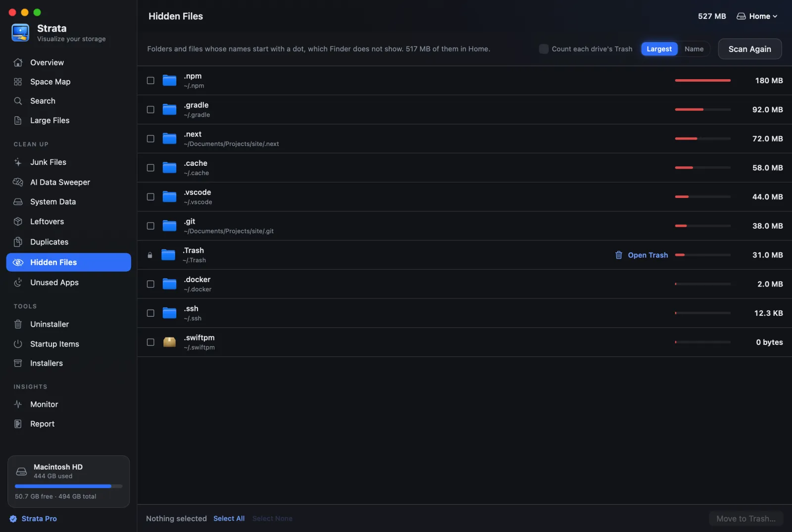Open Hidden Files in the sidebar
This screenshot has width=792, height=532.
click(x=68, y=262)
